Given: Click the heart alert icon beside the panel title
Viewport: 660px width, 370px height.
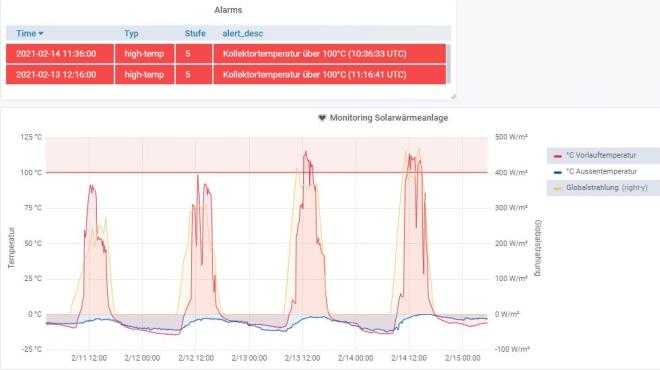Looking at the screenshot, I should click(322, 118).
